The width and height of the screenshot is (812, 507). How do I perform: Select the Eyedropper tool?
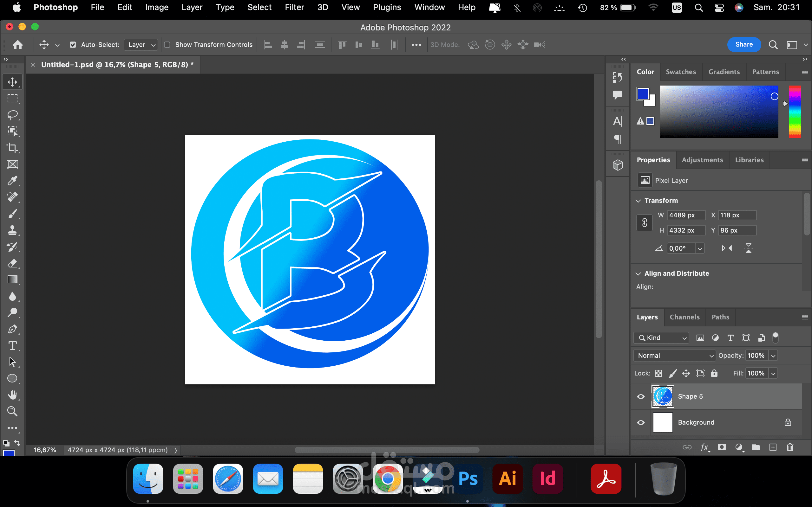[12, 181]
